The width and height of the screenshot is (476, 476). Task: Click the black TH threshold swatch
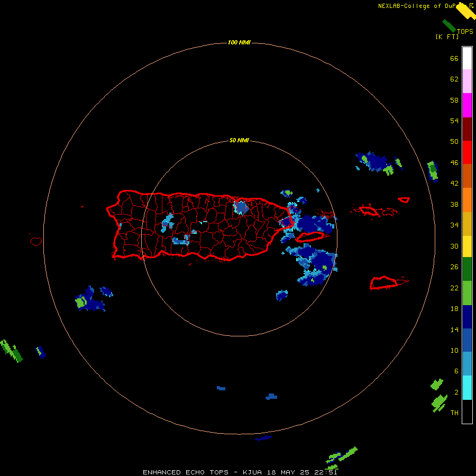467,411
